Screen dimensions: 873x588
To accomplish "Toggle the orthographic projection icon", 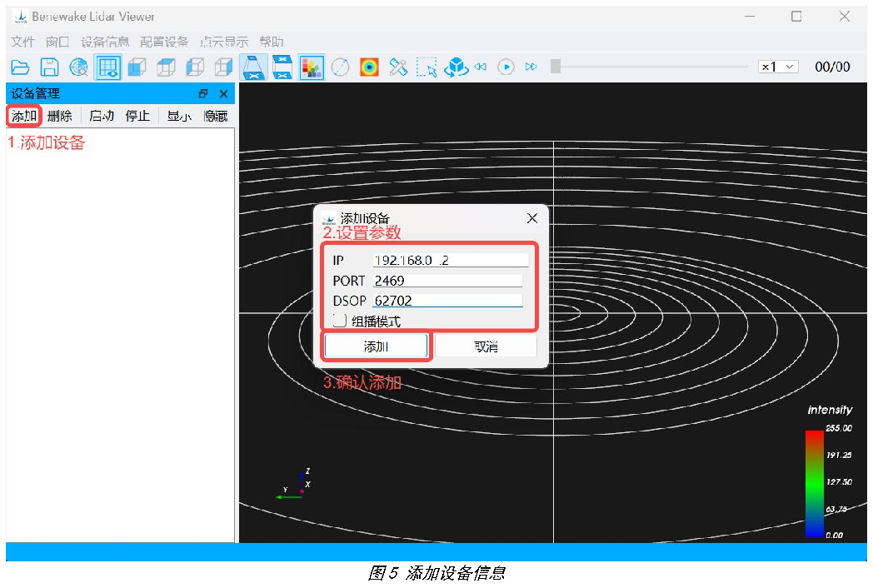I will pos(282,67).
